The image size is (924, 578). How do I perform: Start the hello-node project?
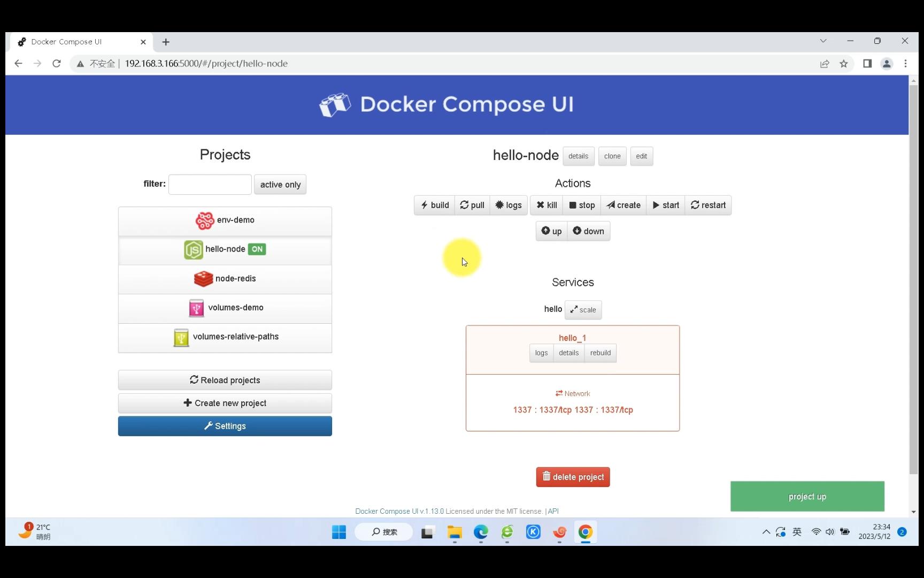click(666, 206)
